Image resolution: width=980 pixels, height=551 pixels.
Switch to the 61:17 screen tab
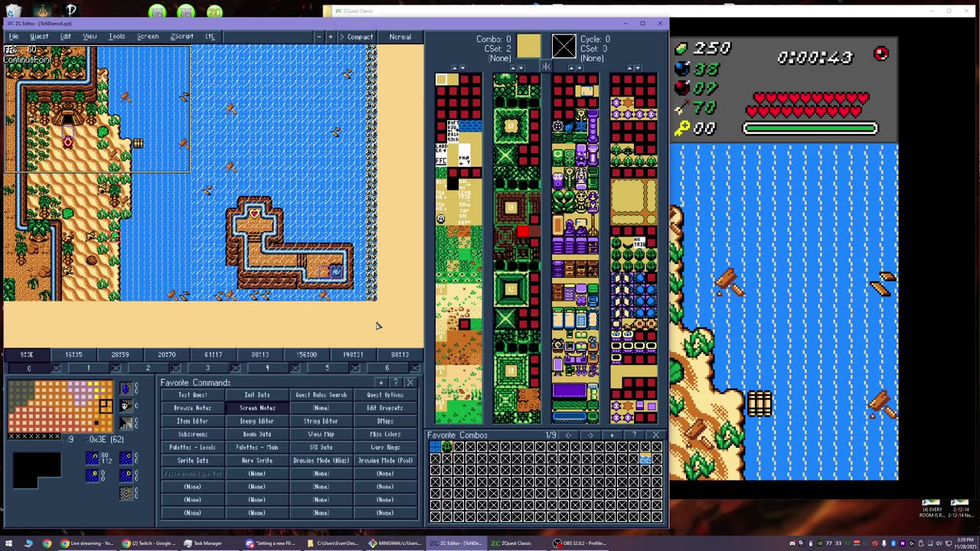click(214, 354)
